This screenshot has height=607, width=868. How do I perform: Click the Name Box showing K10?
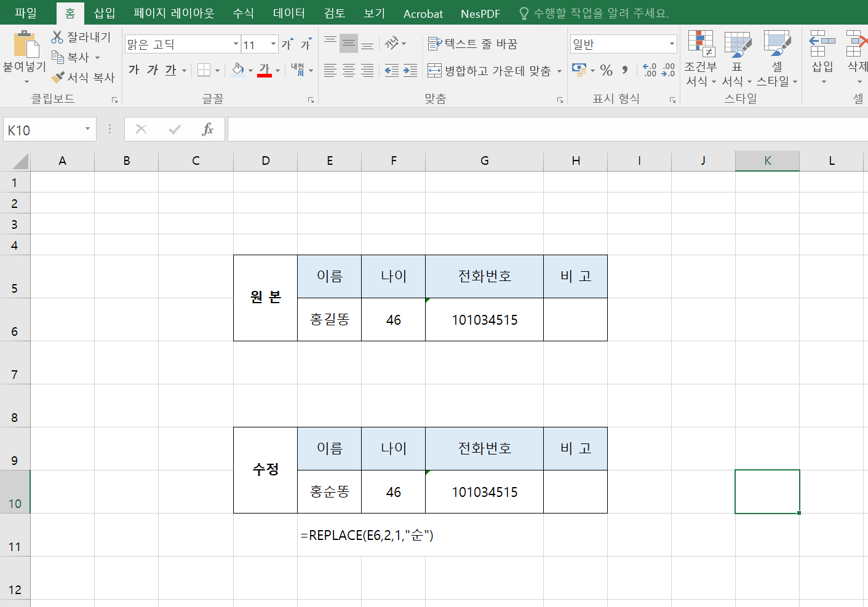coord(49,130)
